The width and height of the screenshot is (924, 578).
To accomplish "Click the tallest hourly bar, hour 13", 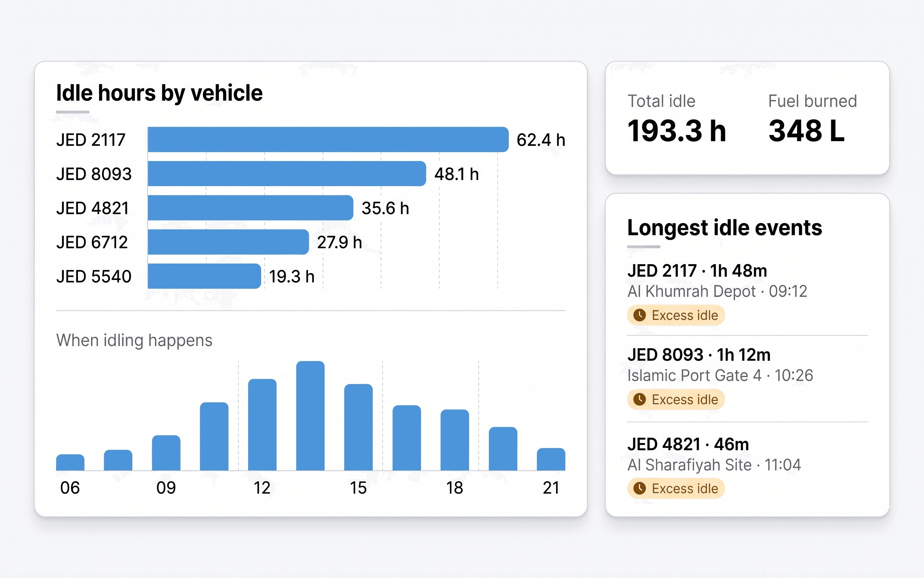I will pos(311,416).
